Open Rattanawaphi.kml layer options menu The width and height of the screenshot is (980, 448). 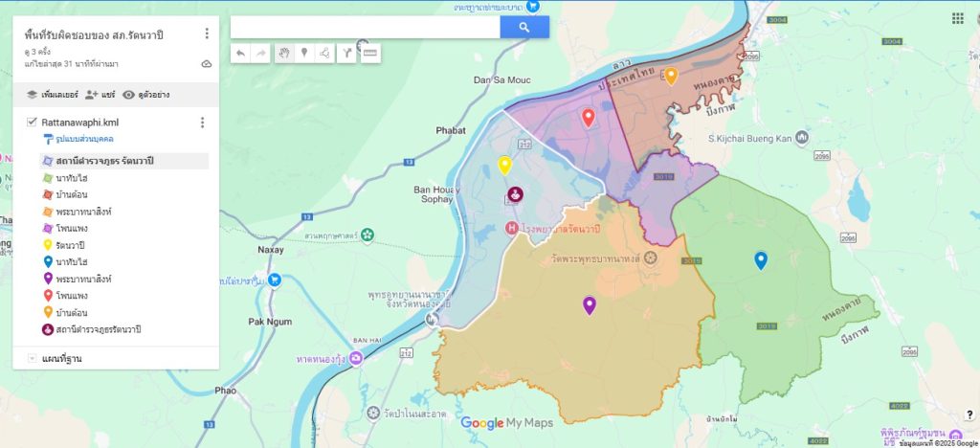[202, 123]
